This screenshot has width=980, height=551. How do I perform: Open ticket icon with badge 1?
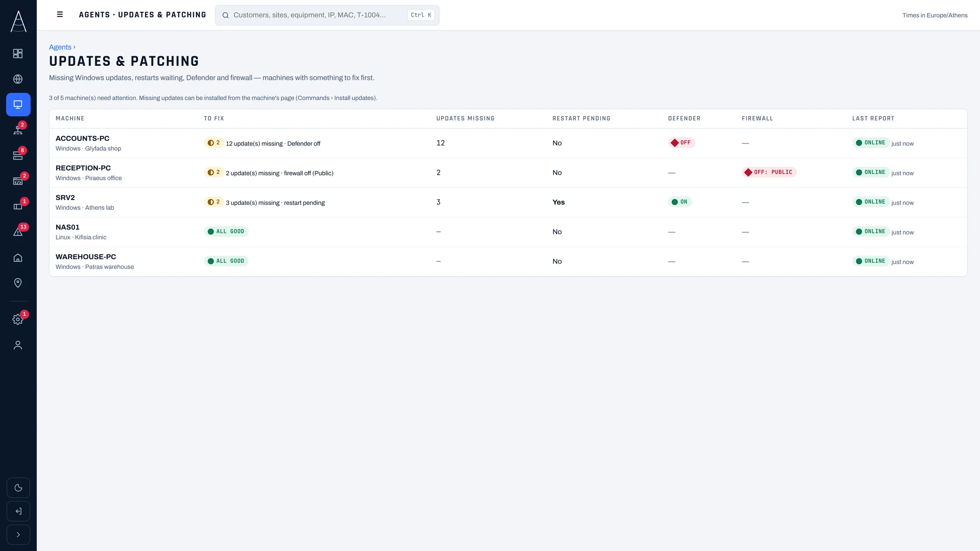pos(18,207)
